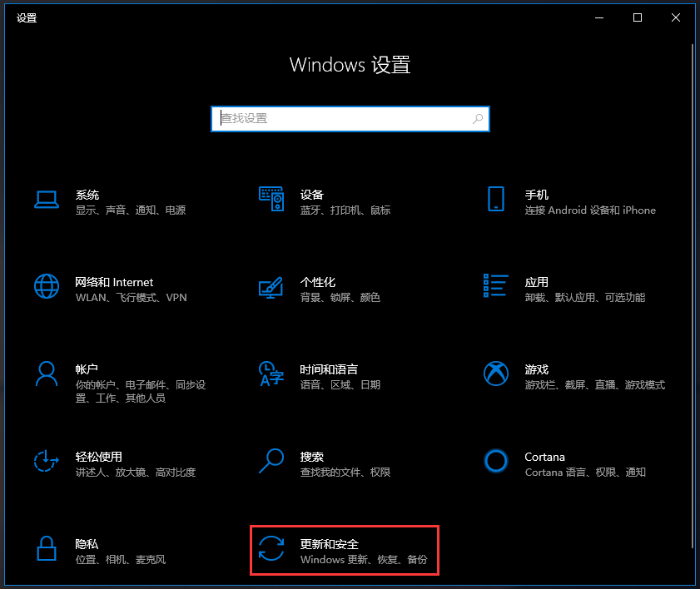The width and height of the screenshot is (700, 589).
Task: Open the Gaming (游戏) Xbox icon
Action: [x=496, y=374]
